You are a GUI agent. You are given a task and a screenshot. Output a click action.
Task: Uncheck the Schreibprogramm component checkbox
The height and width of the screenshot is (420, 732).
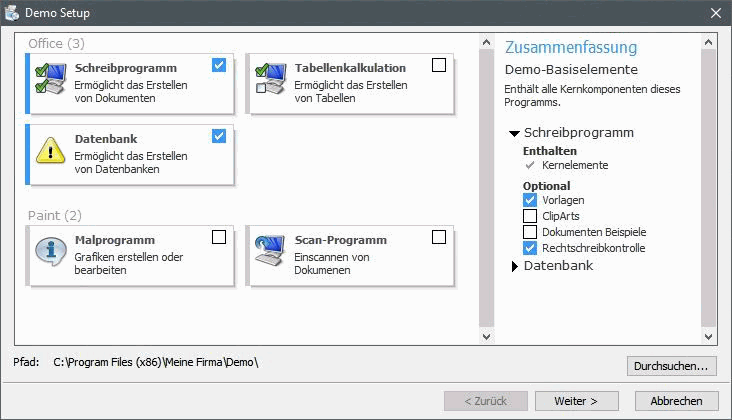point(219,65)
